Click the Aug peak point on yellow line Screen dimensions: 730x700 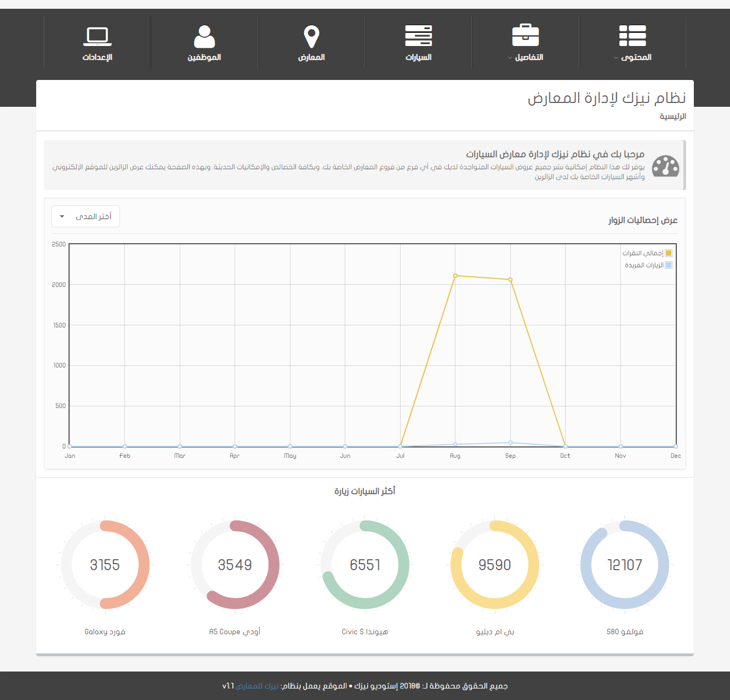(x=455, y=276)
